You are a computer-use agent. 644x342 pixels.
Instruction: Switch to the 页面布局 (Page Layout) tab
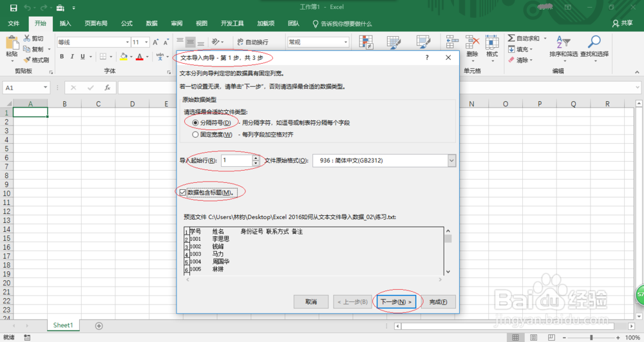96,23
